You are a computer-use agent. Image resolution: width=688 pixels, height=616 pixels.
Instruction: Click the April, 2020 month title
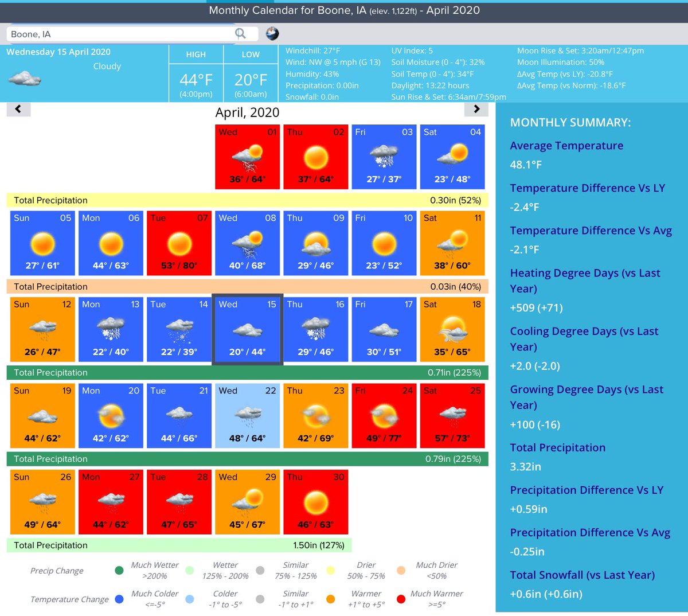tap(248, 112)
